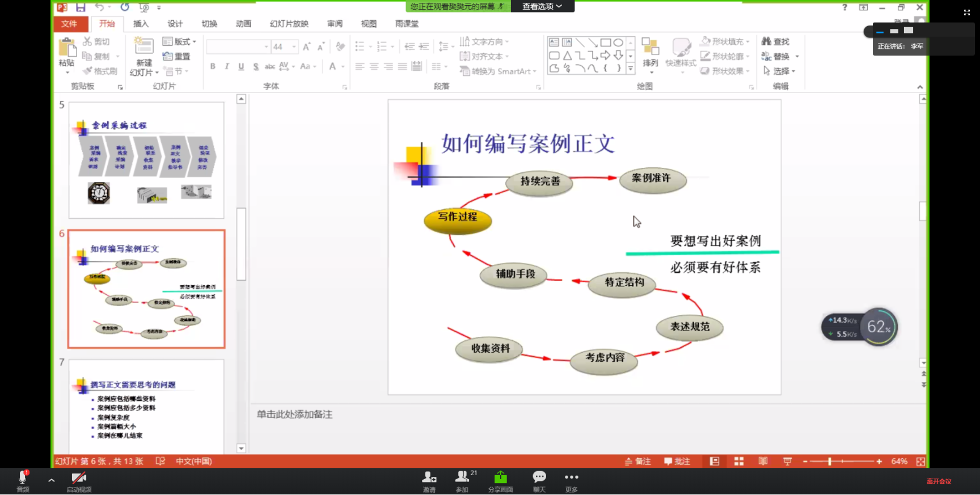
Task: Click the zoom slider in status bar
Action: tap(829, 462)
